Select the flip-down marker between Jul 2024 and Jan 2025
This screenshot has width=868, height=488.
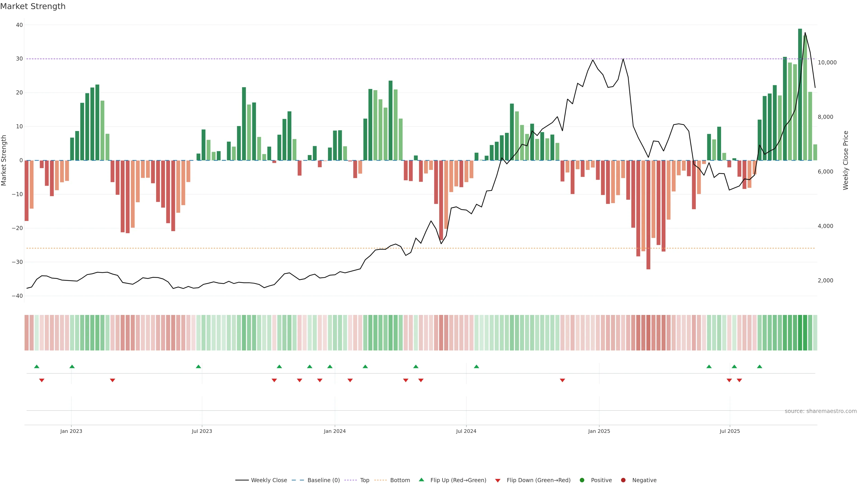point(562,380)
